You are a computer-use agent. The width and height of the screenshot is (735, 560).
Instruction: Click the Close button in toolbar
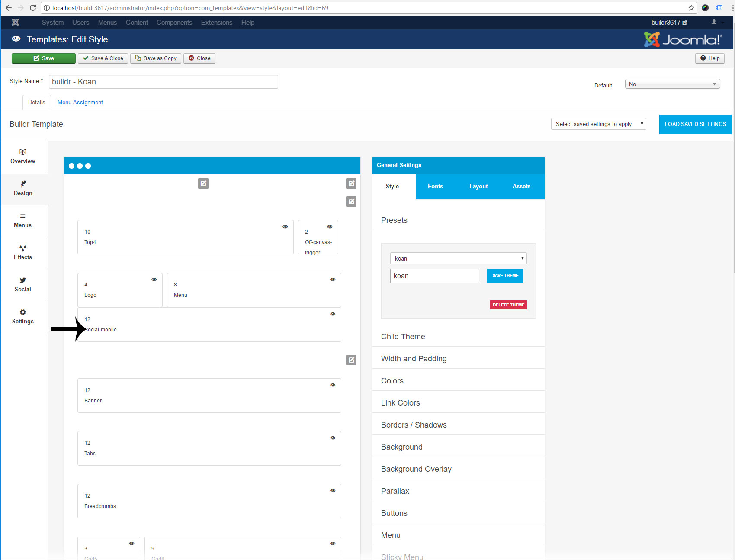[199, 58]
